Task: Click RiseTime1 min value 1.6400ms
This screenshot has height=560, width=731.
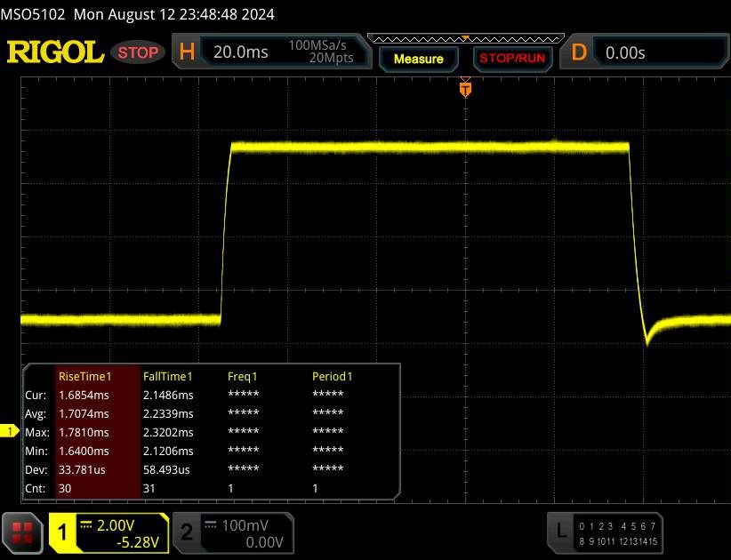Action: 84,451
